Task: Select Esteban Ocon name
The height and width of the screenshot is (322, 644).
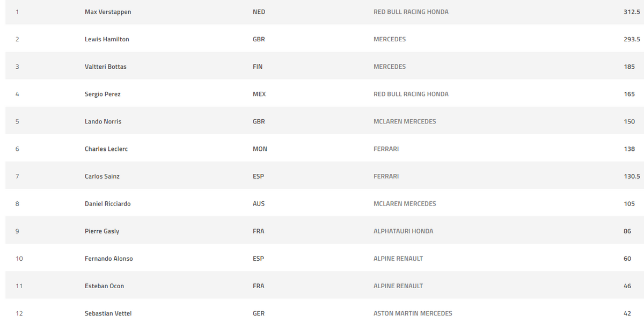Action: tap(104, 286)
